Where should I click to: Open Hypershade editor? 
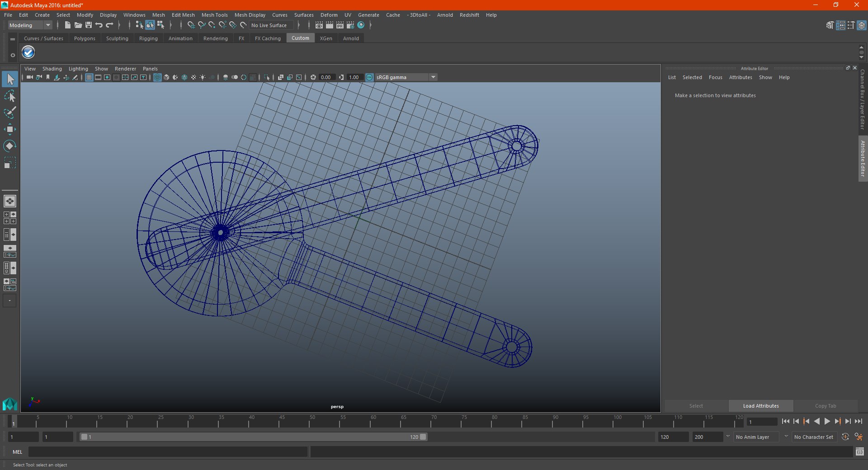pyautogui.click(x=361, y=25)
